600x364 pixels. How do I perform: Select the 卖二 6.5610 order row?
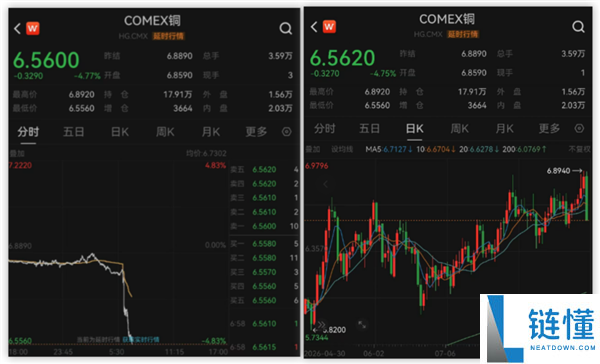pyautogui.click(x=264, y=212)
